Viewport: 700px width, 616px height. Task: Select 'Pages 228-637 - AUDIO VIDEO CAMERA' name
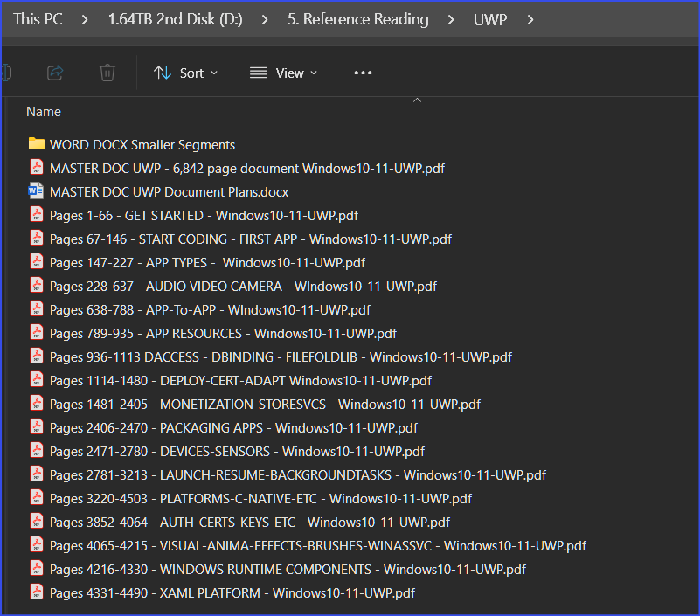tap(243, 287)
